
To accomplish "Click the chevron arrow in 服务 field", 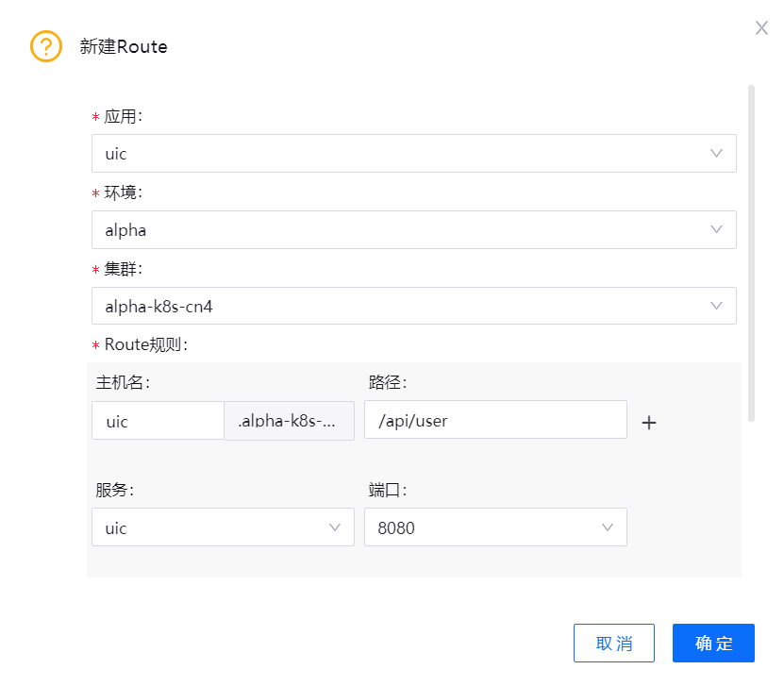I will click(x=335, y=527).
